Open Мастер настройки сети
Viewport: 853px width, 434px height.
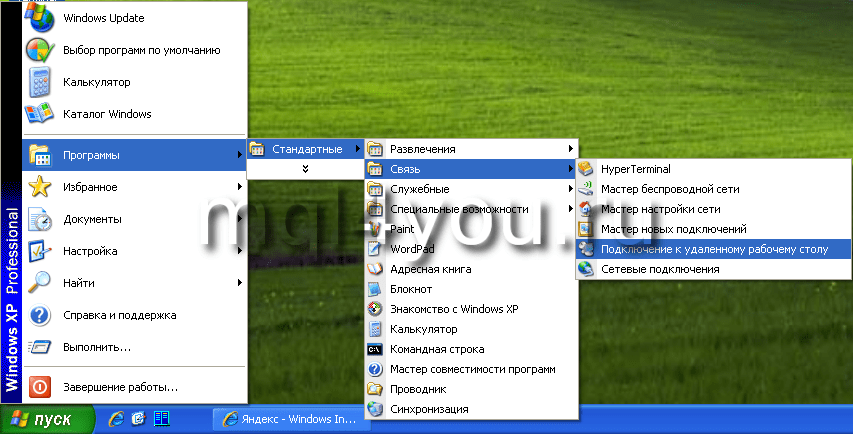point(660,209)
